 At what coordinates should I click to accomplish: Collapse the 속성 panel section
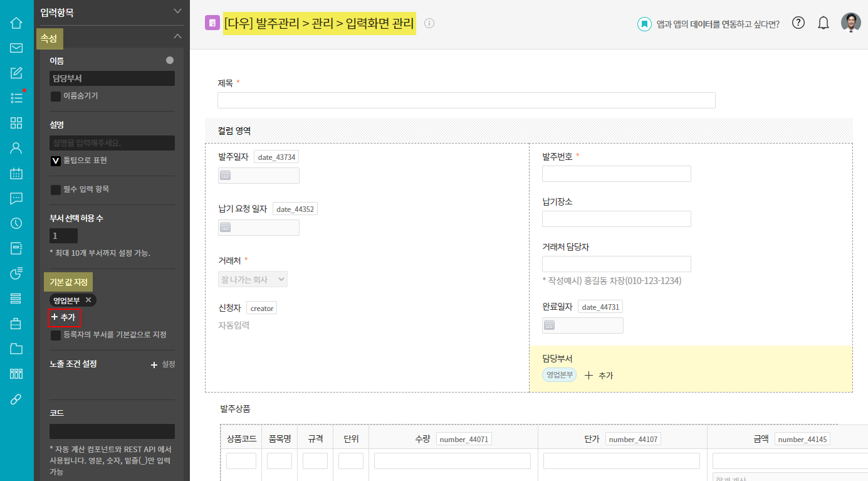point(177,37)
